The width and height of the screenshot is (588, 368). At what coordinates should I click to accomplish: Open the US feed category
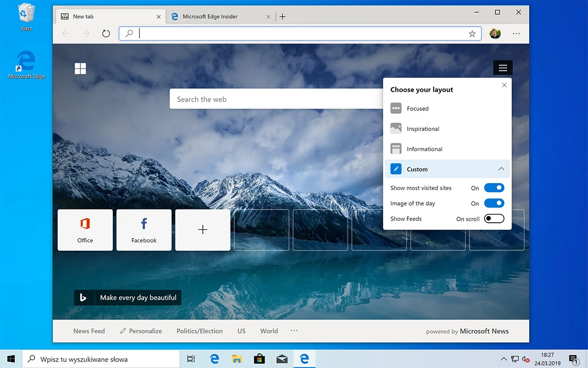242,331
